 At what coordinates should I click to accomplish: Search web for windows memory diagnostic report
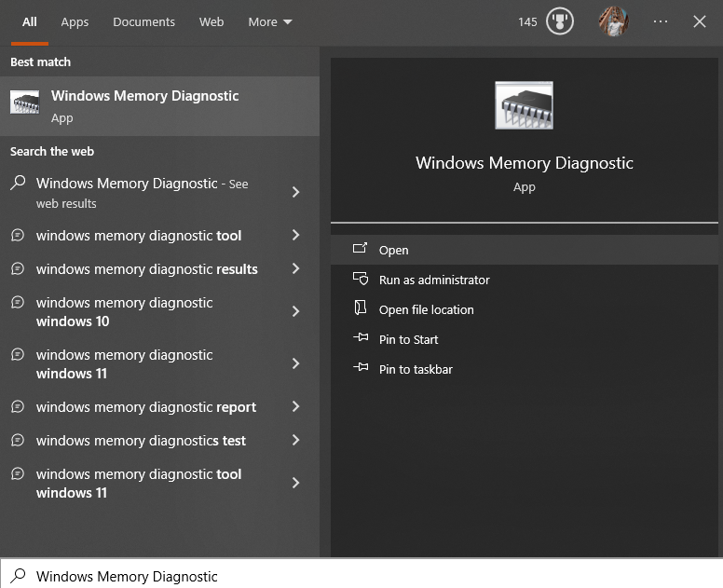(x=159, y=406)
